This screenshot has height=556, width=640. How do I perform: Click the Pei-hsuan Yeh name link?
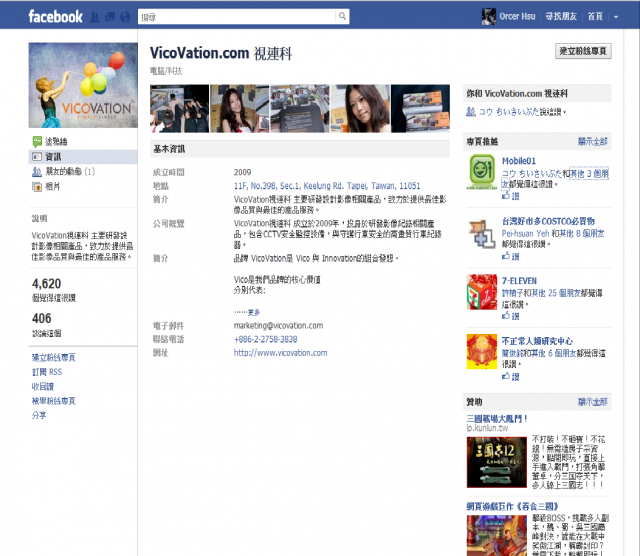(525, 233)
